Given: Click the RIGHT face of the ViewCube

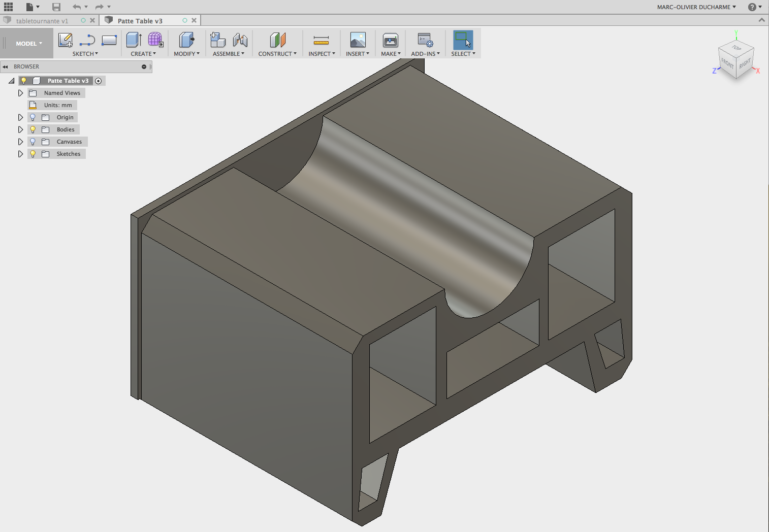Looking at the screenshot, I should [745, 63].
